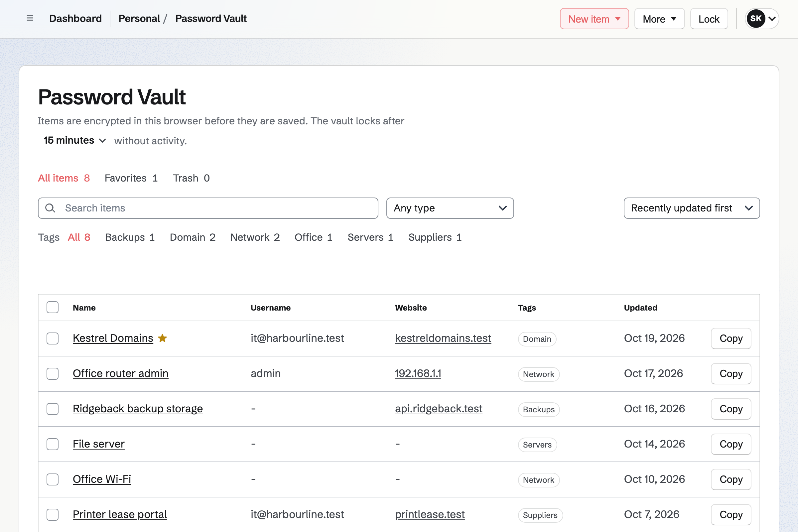798x532 pixels.
Task: Click the Backups tag pill on Ridgeback row
Action: (x=538, y=410)
